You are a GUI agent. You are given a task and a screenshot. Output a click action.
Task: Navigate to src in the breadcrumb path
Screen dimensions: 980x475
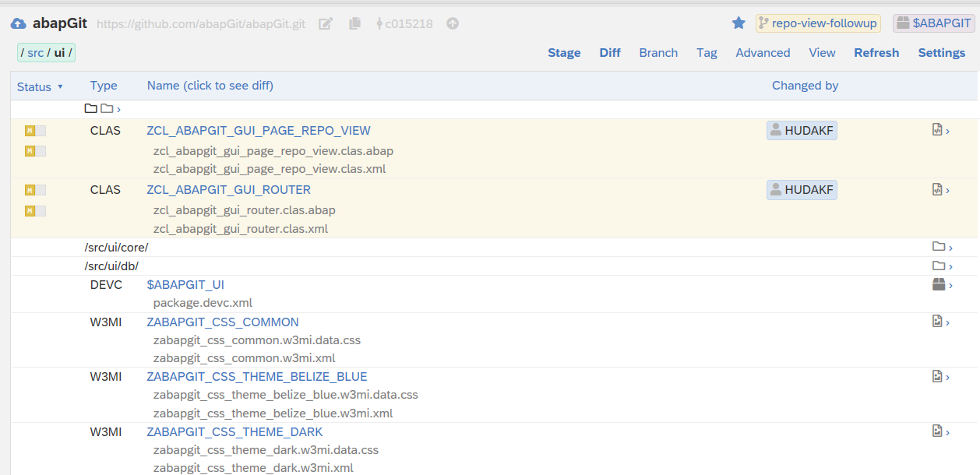(x=36, y=53)
